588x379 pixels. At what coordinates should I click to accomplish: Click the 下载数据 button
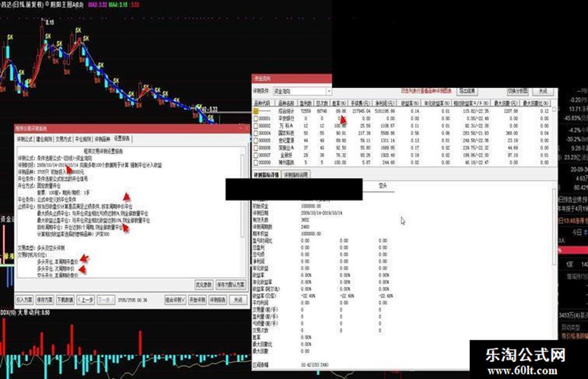(65, 300)
